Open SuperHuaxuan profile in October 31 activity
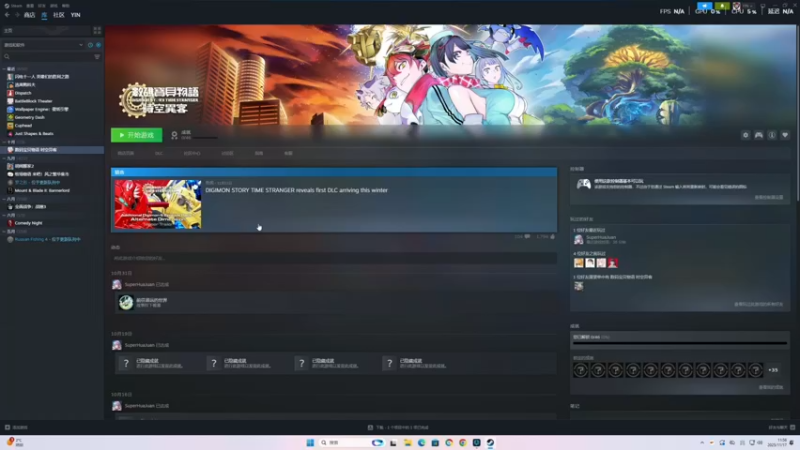The width and height of the screenshot is (800, 450). point(139,285)
